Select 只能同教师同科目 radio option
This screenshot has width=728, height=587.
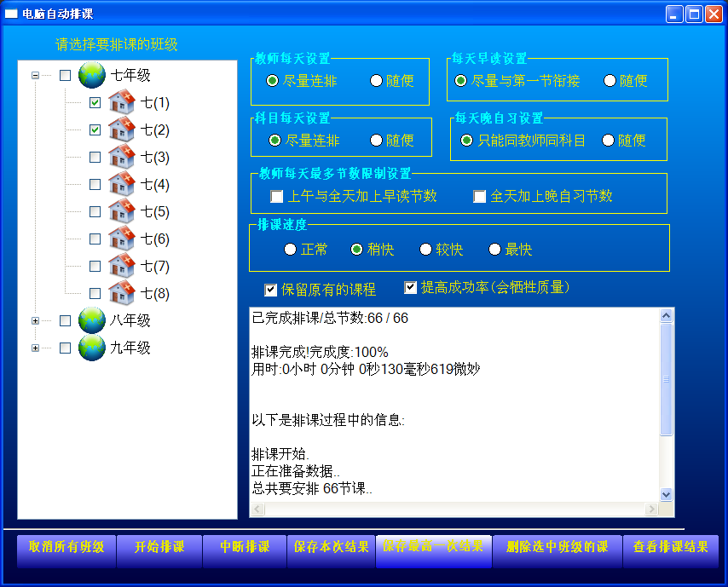coord(523,140)
